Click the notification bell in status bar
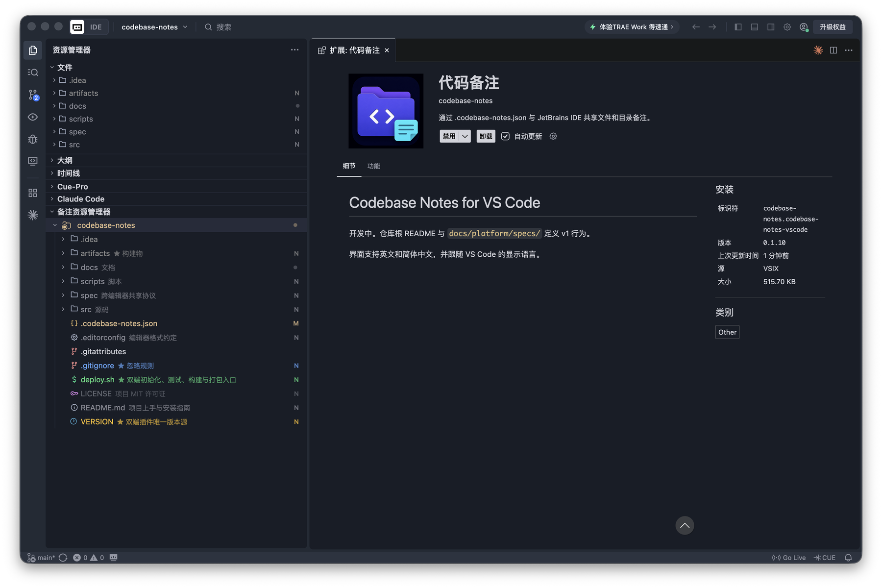 [x=848, y=558]
